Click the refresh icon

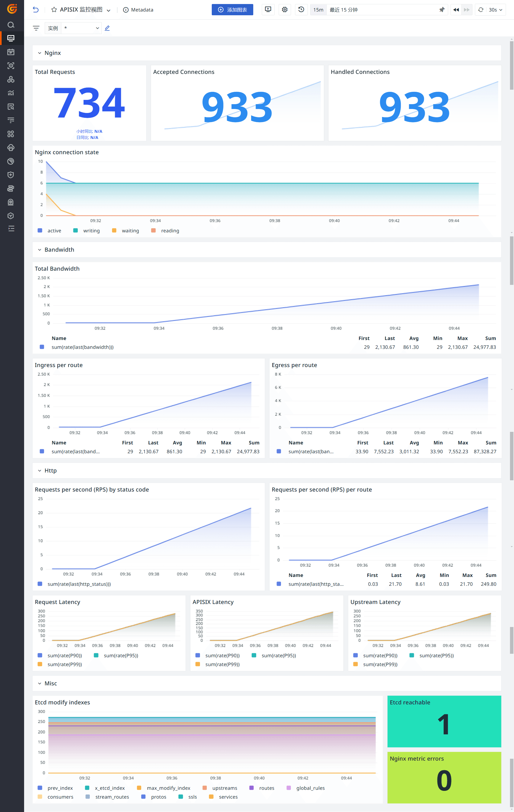tap(481, 10)
